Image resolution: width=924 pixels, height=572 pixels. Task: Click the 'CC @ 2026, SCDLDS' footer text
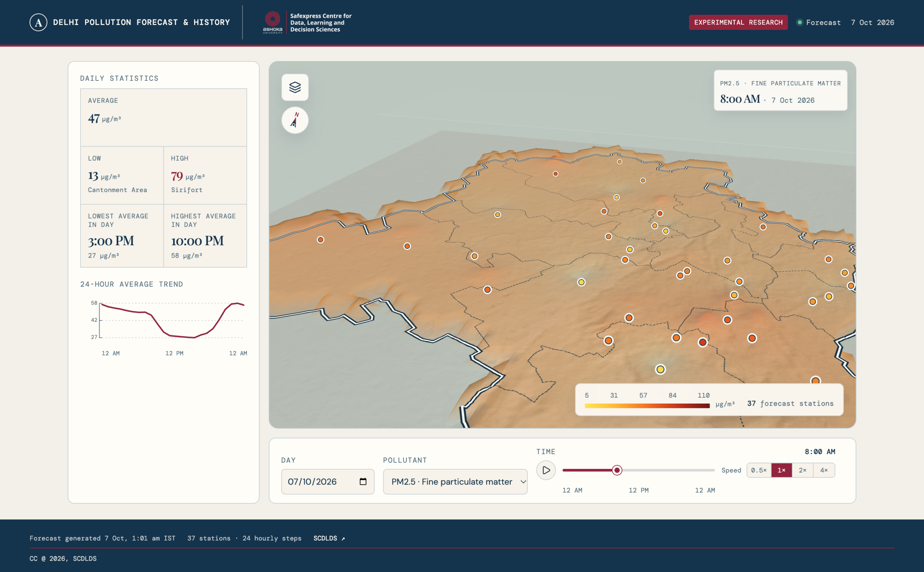pos(63,558)
